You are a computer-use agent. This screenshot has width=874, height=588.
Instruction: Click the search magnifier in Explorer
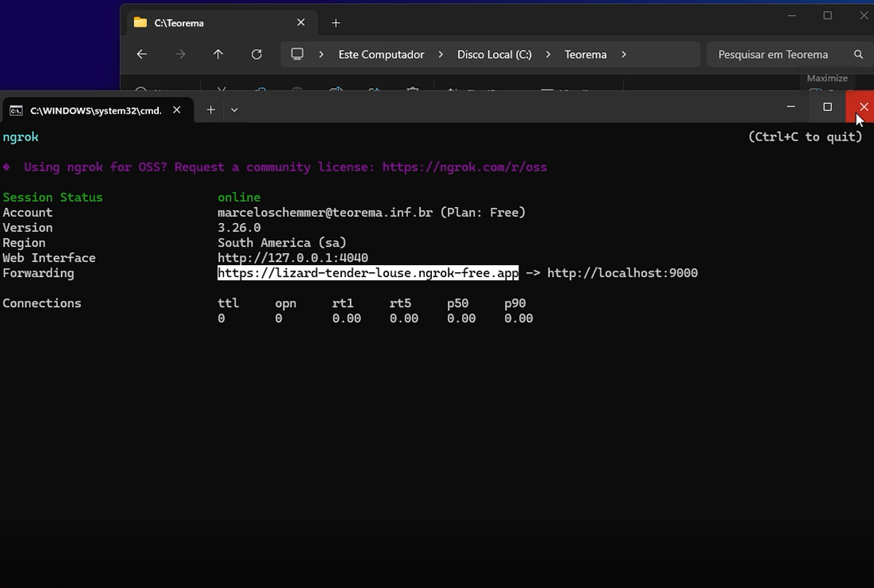pyautogui.click(x=858, y=54)
